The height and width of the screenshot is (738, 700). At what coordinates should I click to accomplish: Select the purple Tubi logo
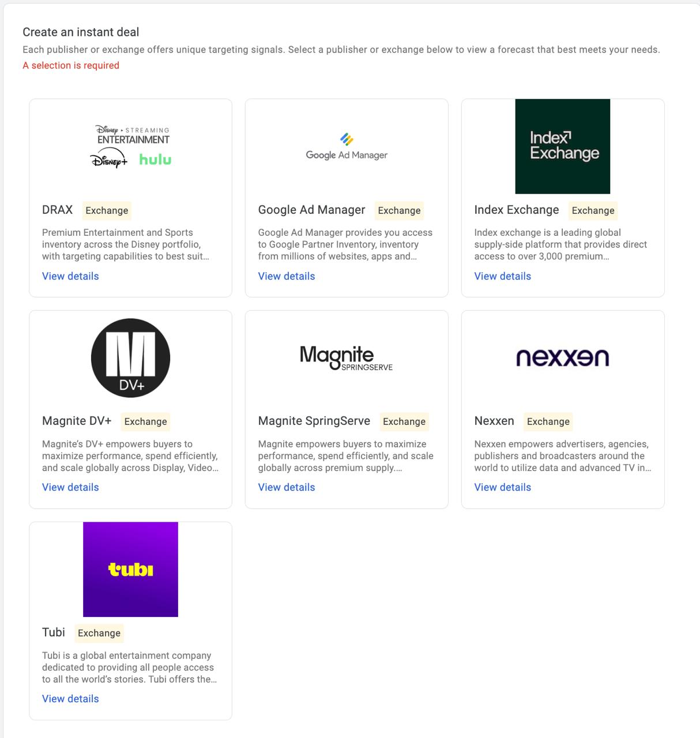130,570
